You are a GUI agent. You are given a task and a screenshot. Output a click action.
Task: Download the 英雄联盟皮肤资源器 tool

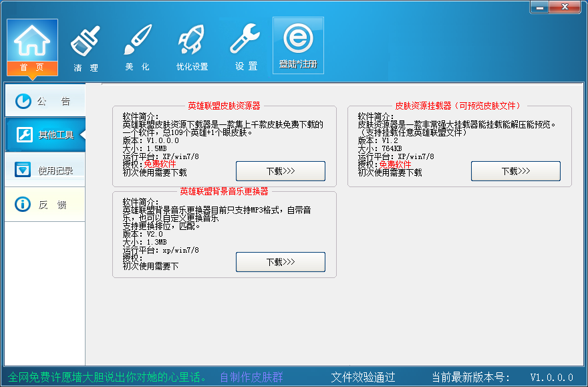click(281, 171)
